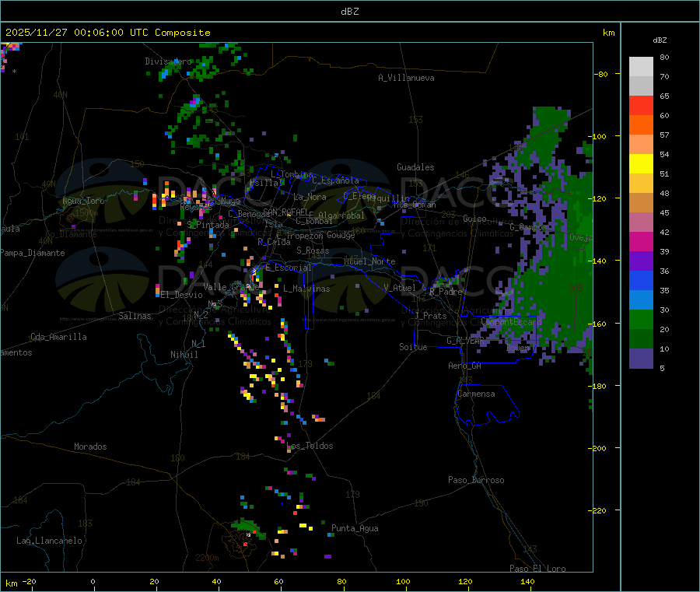Screen dimensions: 700x592
Task: Click the dBZ title at top
Action: (349, 12)
